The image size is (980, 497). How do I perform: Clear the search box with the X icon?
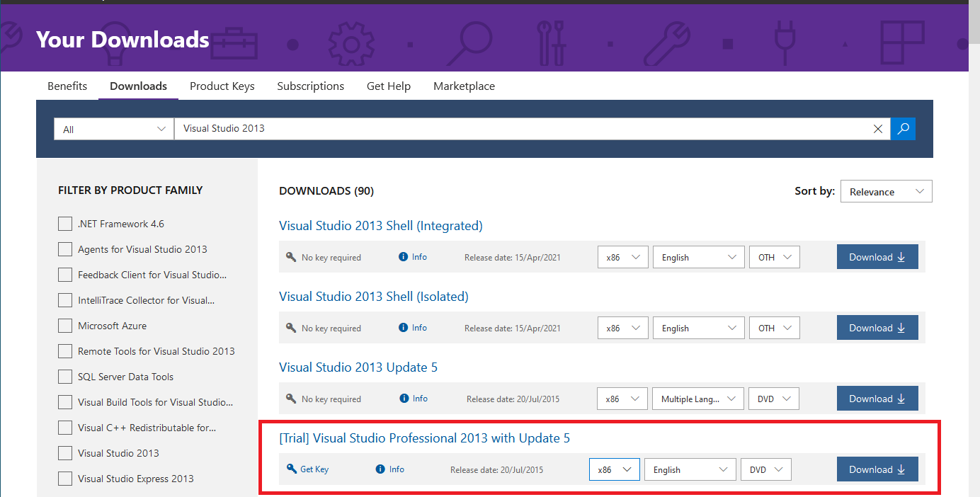coord(878,129)
